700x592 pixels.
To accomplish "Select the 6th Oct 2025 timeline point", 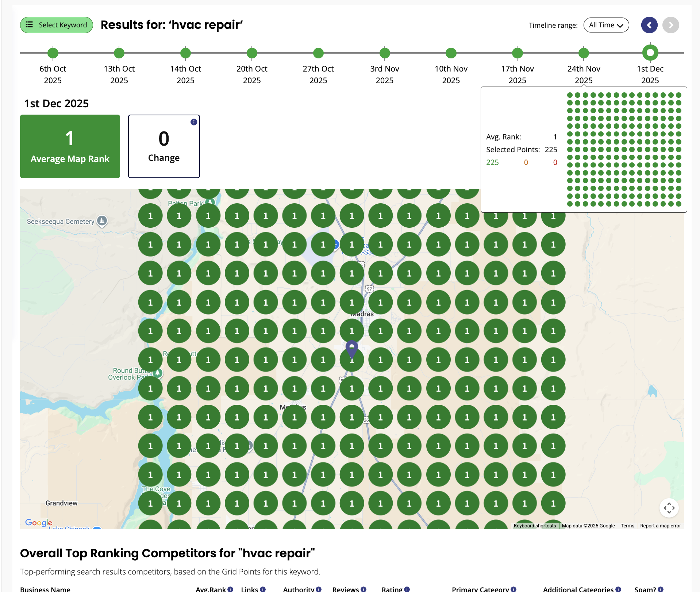I will coord(53,53).
